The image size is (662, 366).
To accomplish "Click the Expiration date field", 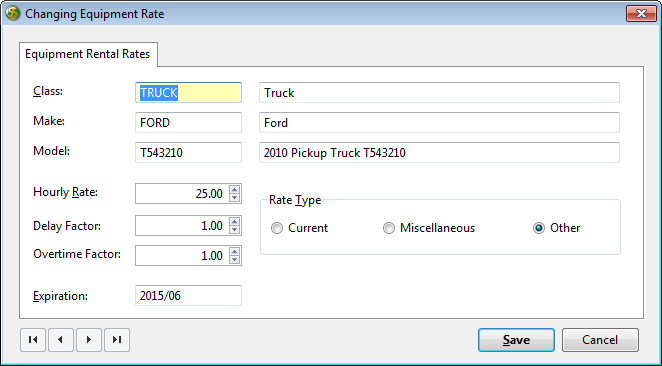I will [188, 296].
